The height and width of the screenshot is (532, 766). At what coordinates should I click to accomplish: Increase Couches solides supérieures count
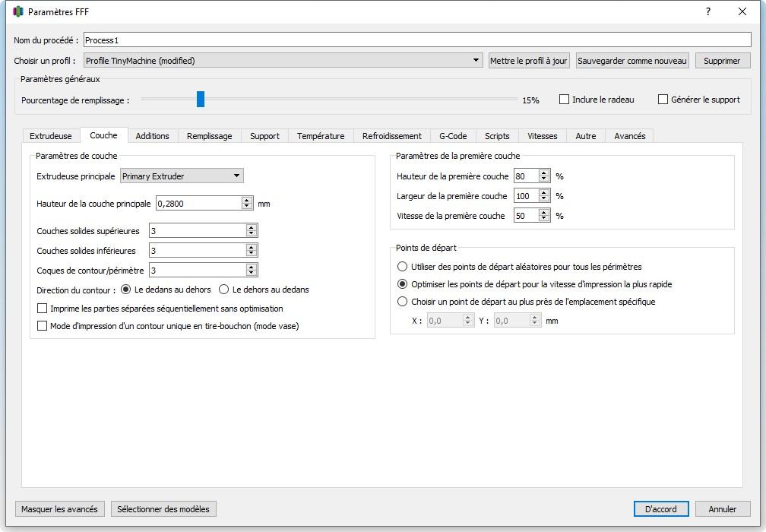[x=251, y=228]
